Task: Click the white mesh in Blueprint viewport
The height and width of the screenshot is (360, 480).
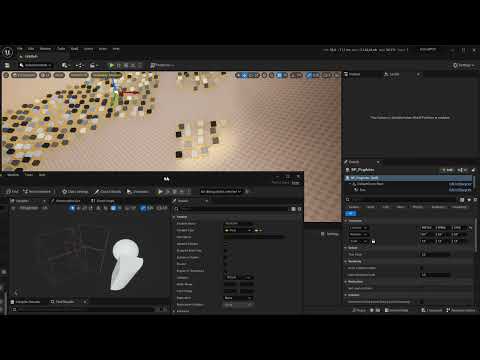Action: [x=127, y=264]
